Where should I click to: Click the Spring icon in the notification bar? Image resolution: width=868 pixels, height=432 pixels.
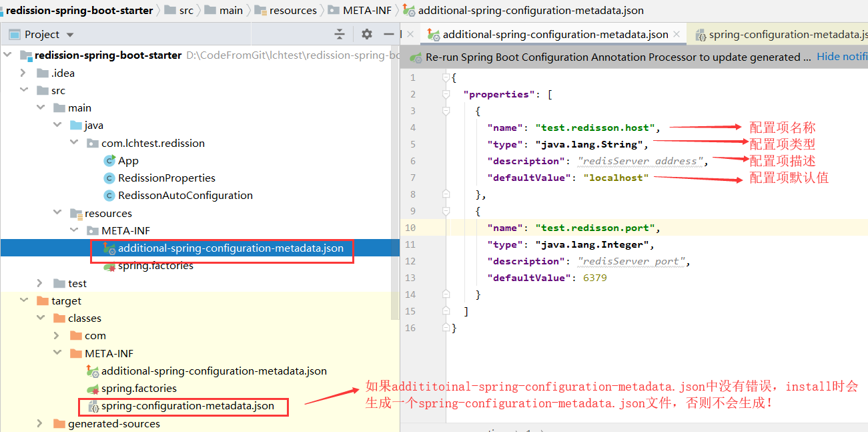pos(416,57)
